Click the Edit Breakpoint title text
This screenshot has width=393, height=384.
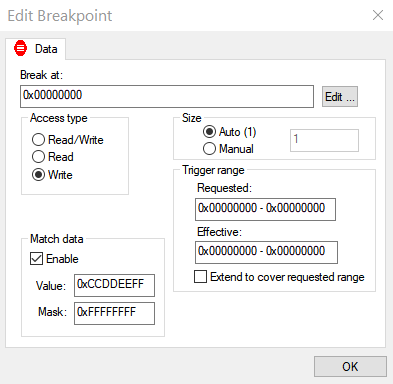pyautogui.click(x=60, y=16)
